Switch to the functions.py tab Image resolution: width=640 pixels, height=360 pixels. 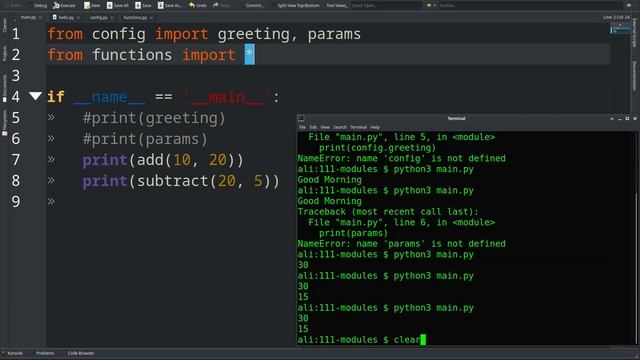[135, 18]
